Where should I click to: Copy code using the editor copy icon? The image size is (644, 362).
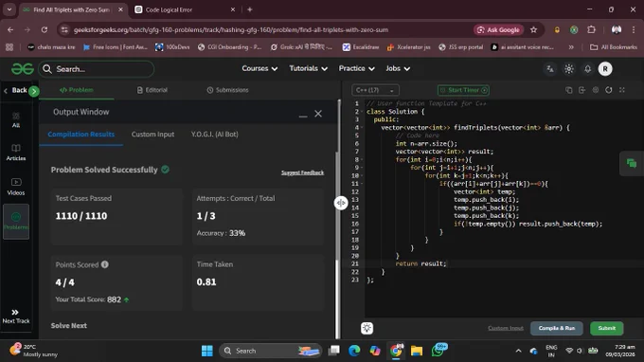tap(569, 90)
